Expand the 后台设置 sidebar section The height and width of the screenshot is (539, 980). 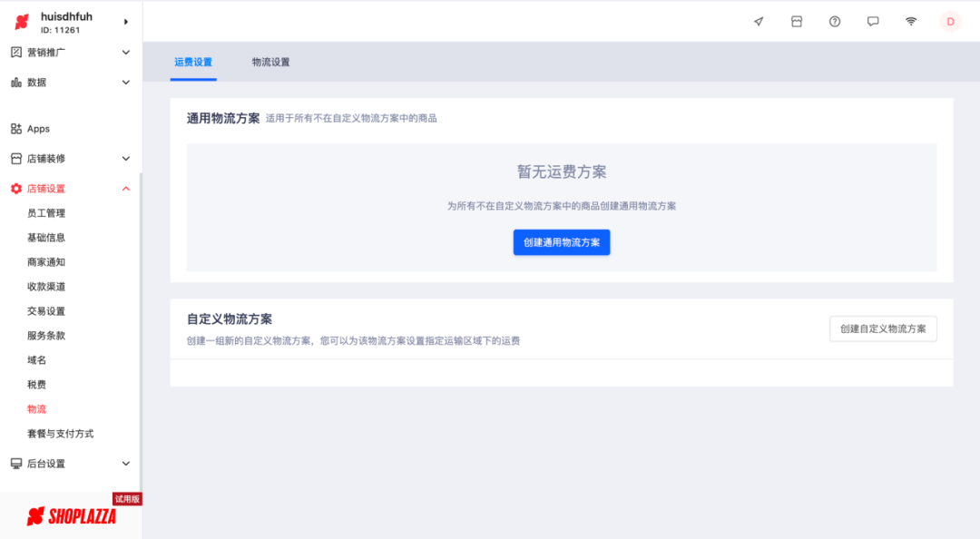tap(126, 464)
